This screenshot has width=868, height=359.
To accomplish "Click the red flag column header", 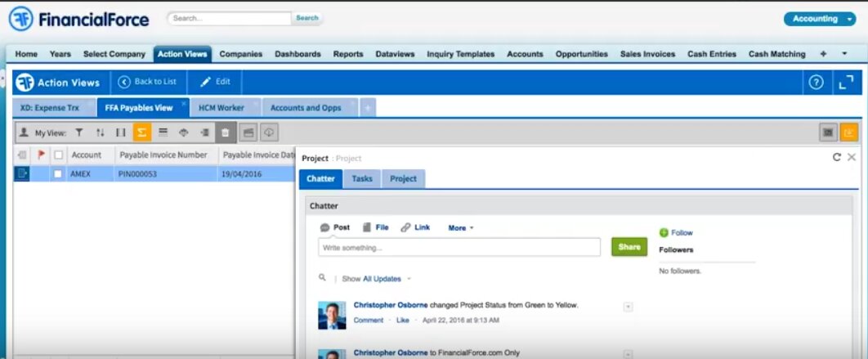I will coord(42,155).
